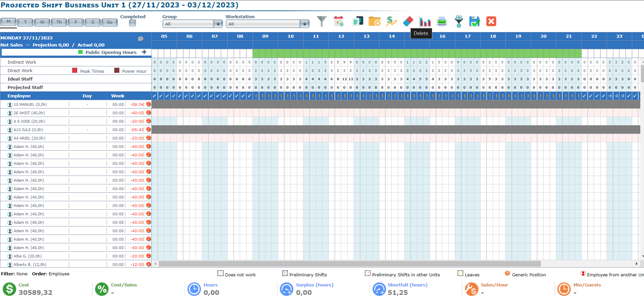
Task: Open the Group dropdown
Action: (193, 24)
